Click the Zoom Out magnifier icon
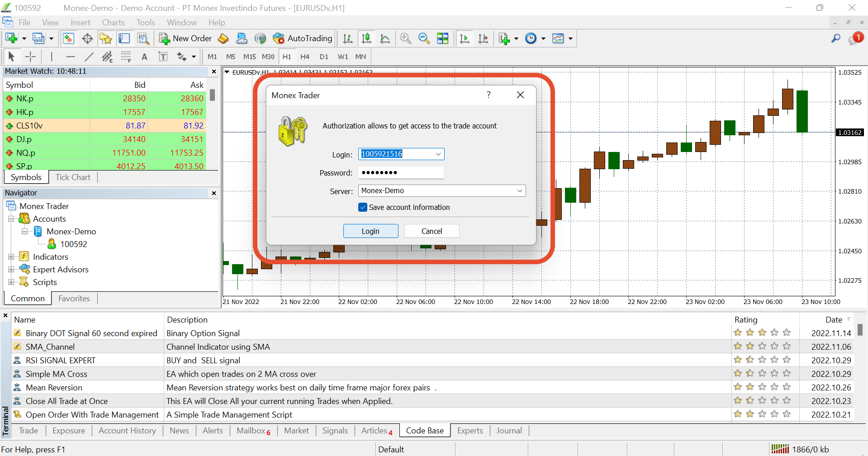The image size is (868, 456). click(x=424, y=38)
